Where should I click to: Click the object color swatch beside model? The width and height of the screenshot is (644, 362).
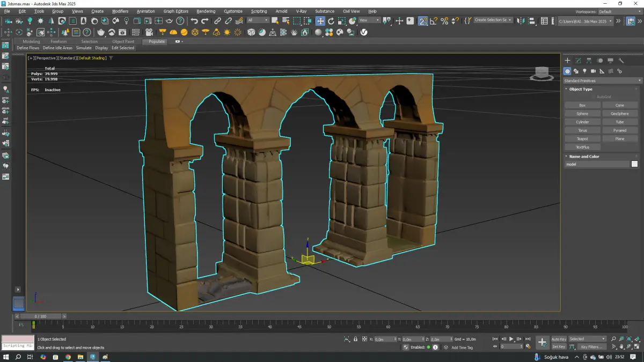tap(634, 164)
